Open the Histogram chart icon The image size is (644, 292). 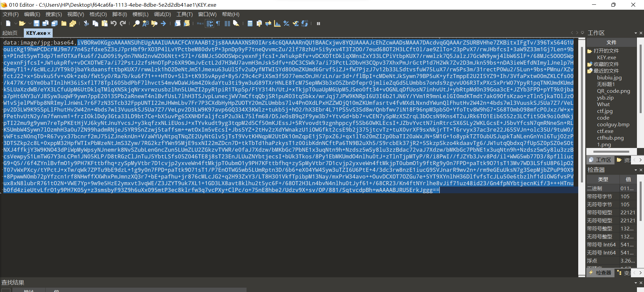coord(277,23)
